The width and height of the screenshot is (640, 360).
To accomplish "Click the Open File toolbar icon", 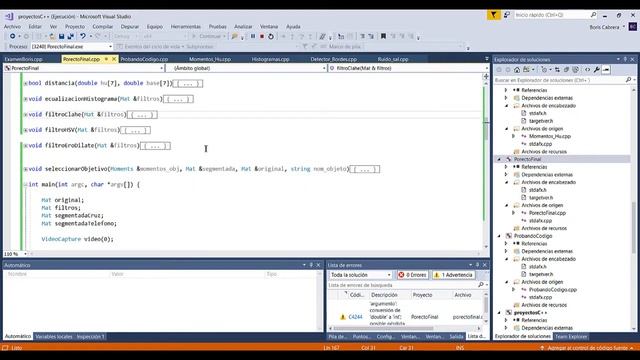I will [x=52, y=36].
